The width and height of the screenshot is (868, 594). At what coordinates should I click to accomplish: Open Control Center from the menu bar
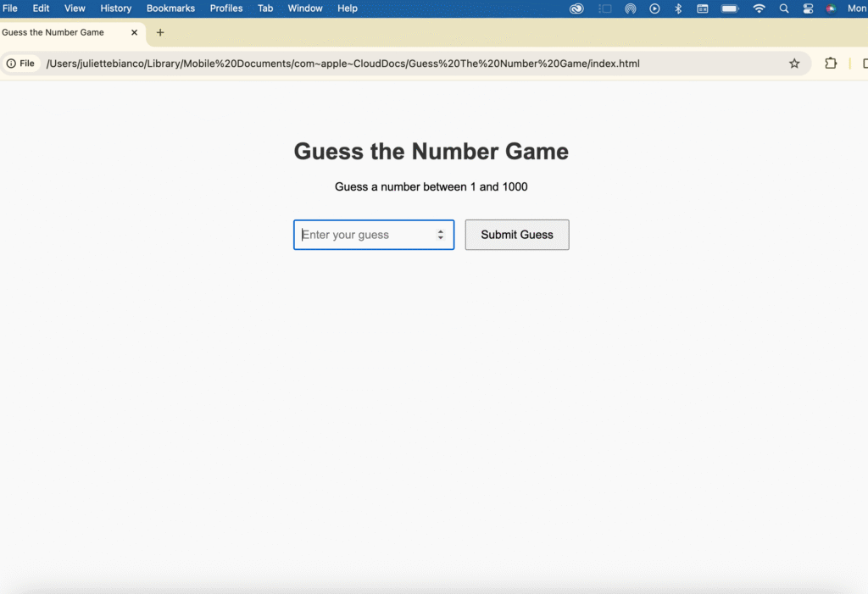[x=808, y=8]
